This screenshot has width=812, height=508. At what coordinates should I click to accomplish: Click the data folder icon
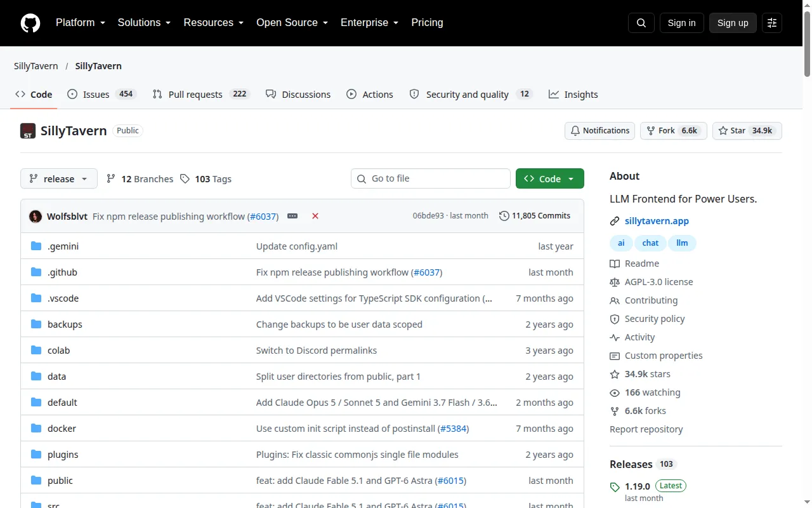36,377
